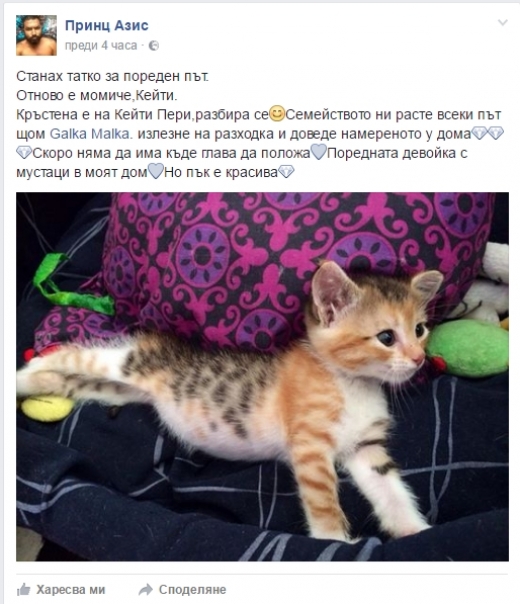Viewport: 520px width, 604px height.
Task: Click the line 'Отново е момиче,Кейти.'
Action: click(x=97, y=95)
